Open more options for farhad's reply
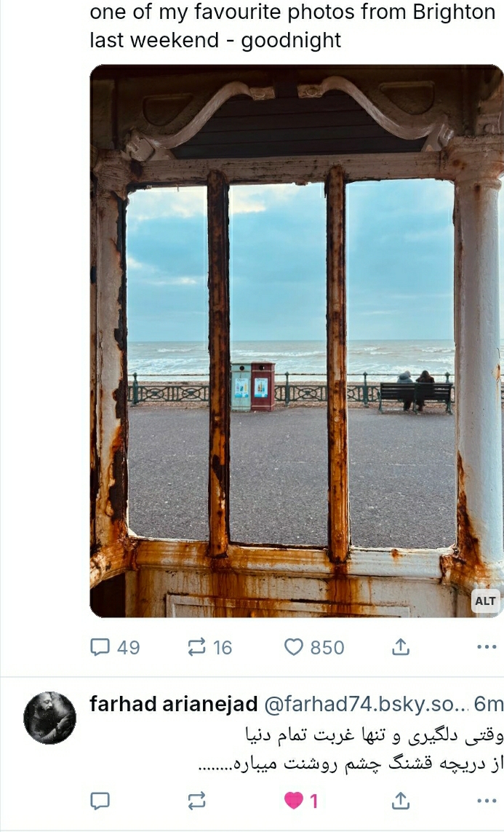 (487, 801)
